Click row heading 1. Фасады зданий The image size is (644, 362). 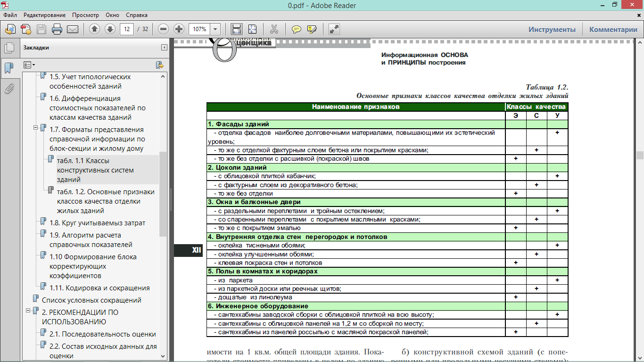[x=238, y=124]
